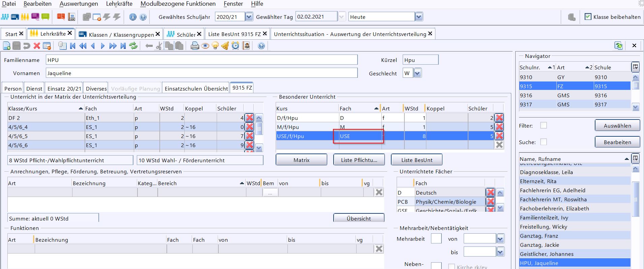Open the Einsatzschulen Übersicht sub-tab
The width and height of the screenshot is (644, 269).
coord(196,89)
